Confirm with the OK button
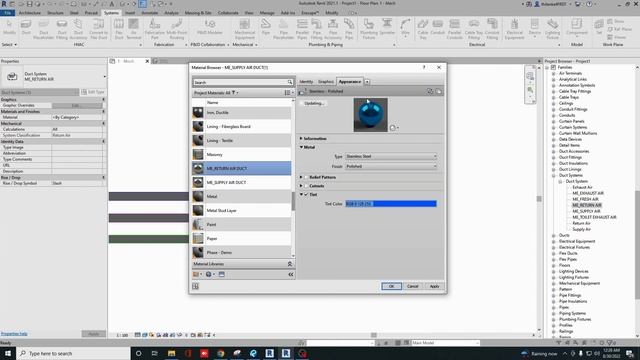 coord(391,286)
